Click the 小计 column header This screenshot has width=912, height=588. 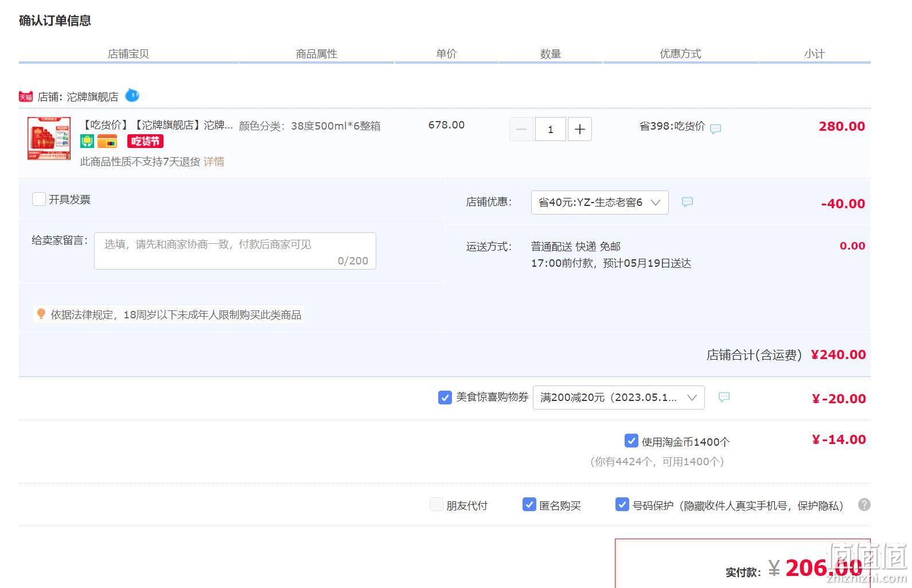pyautogui.click(x=814, y=53)
